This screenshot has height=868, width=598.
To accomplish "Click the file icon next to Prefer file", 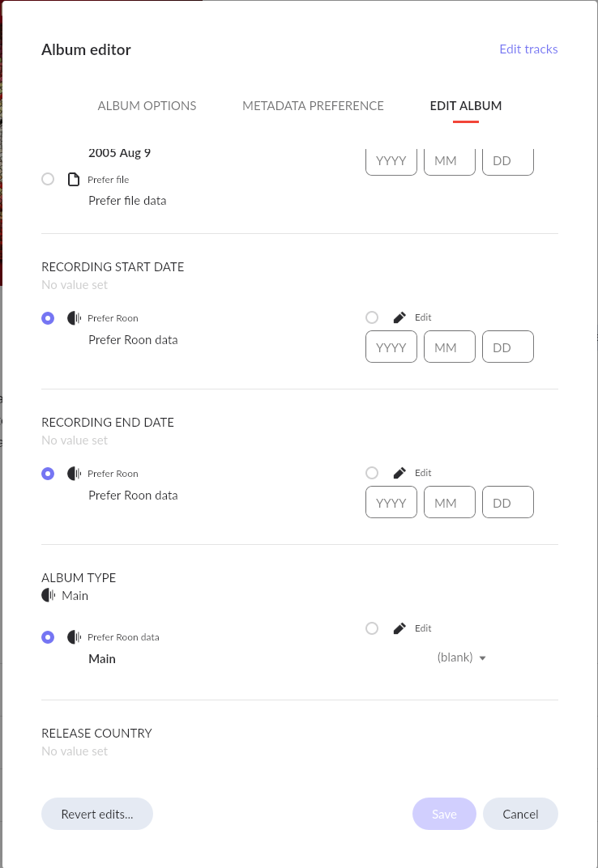I will pyautogui.click(x=74, y=179).
